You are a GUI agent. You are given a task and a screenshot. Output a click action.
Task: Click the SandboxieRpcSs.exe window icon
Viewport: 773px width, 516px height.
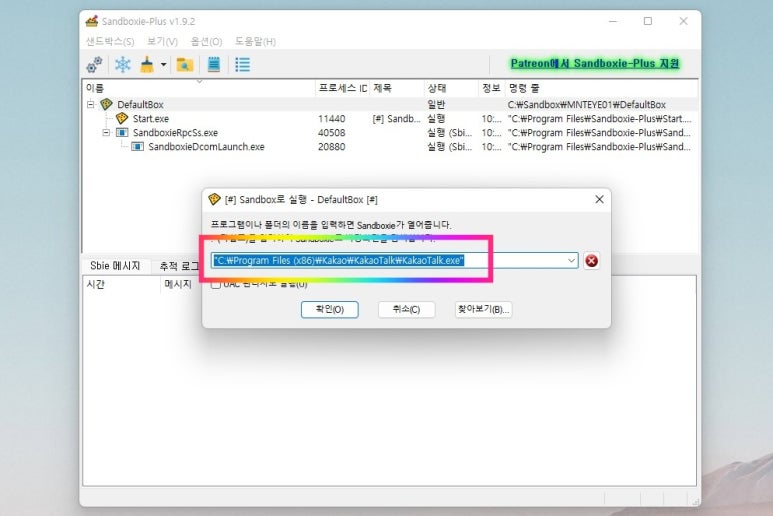coord(122,133)
